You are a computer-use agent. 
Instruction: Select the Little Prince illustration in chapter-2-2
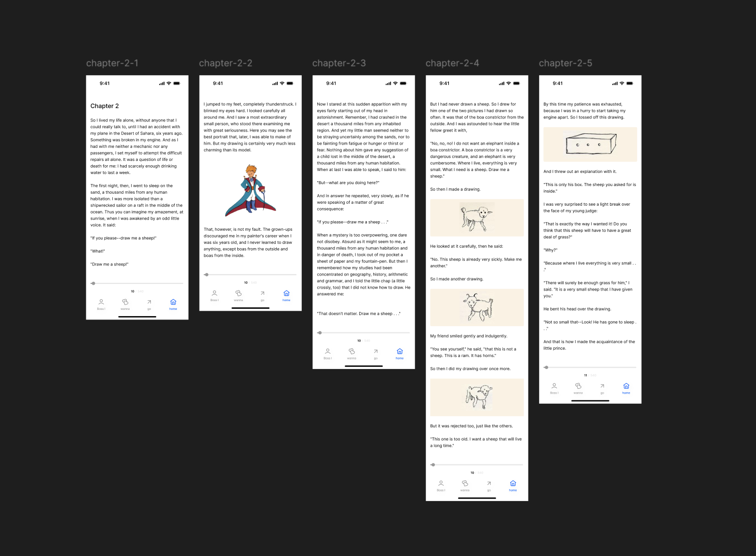click(x=251, y=189)
